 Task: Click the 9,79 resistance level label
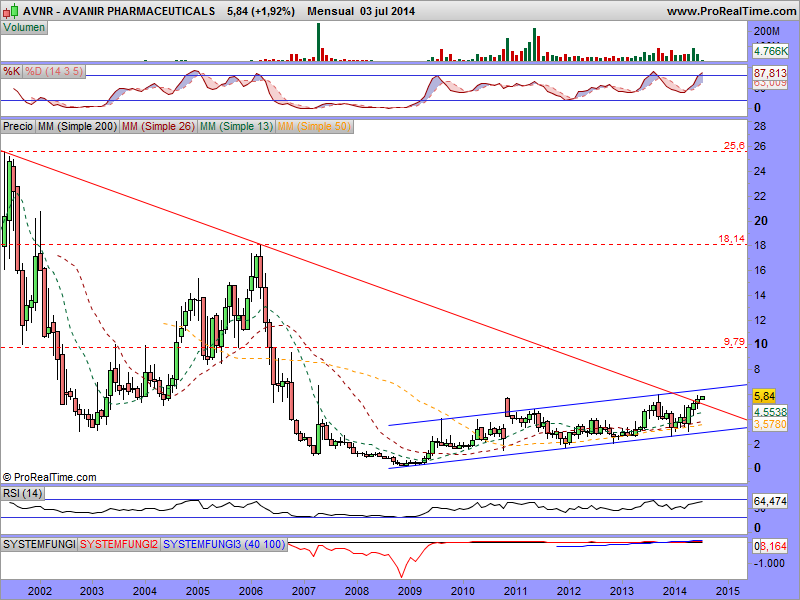click(734, 342)
